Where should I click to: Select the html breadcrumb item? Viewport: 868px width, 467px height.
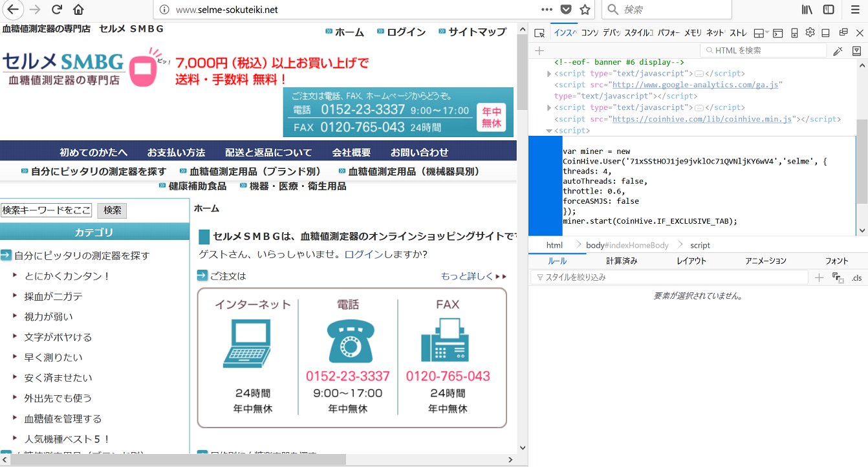point(554,245)
